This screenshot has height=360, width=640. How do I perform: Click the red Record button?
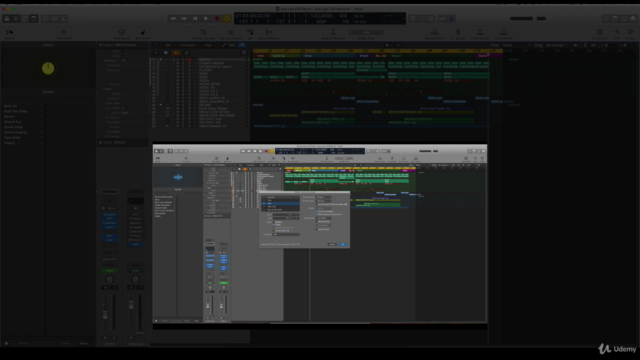[217, 18]
